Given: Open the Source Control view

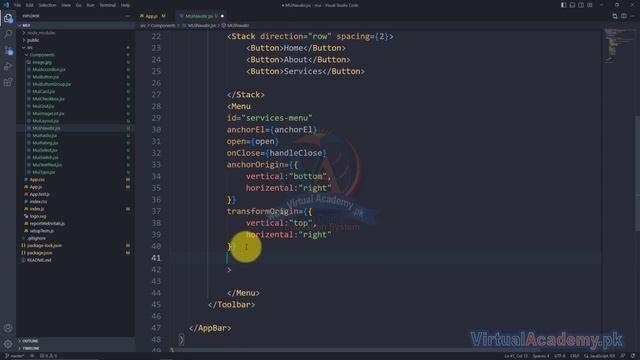Looking at the screenshot, I should click(x=8, y=50).
